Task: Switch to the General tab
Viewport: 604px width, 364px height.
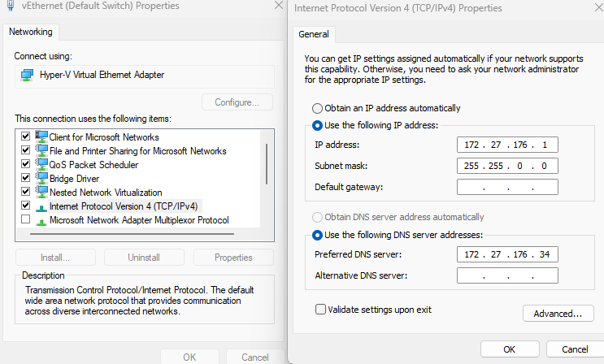Action: tap(314, 34)
